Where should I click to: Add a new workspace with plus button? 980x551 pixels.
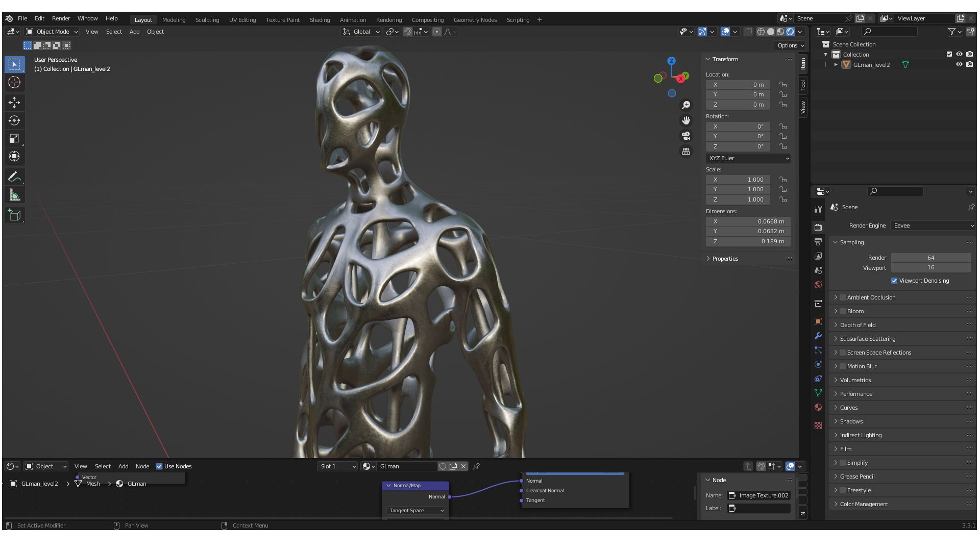click(x=540, y=20)
